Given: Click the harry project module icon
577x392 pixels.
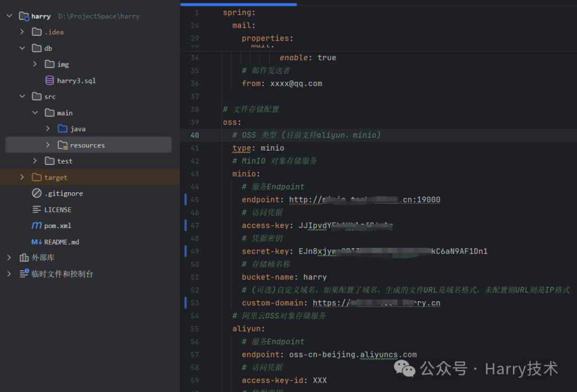Looking at the screenshot, I should 24,16.
